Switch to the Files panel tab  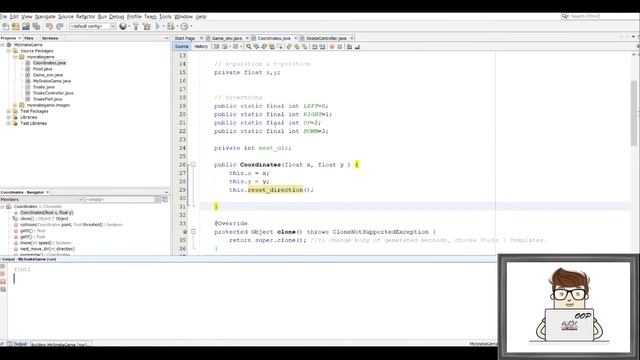[29, 38]
